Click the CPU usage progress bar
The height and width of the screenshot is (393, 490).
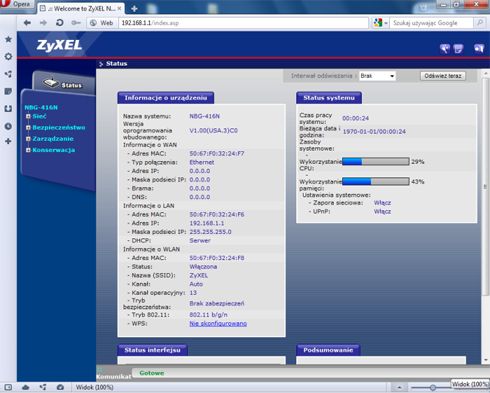point(376,162)
